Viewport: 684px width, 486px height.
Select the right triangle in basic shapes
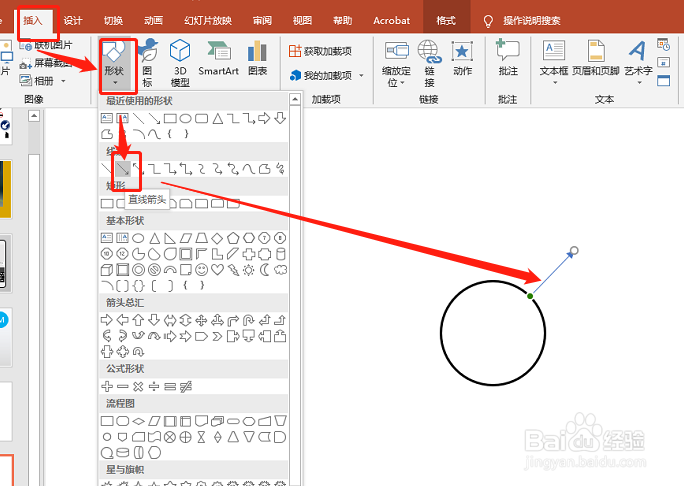pyautogui.click(x=170, y=238)
